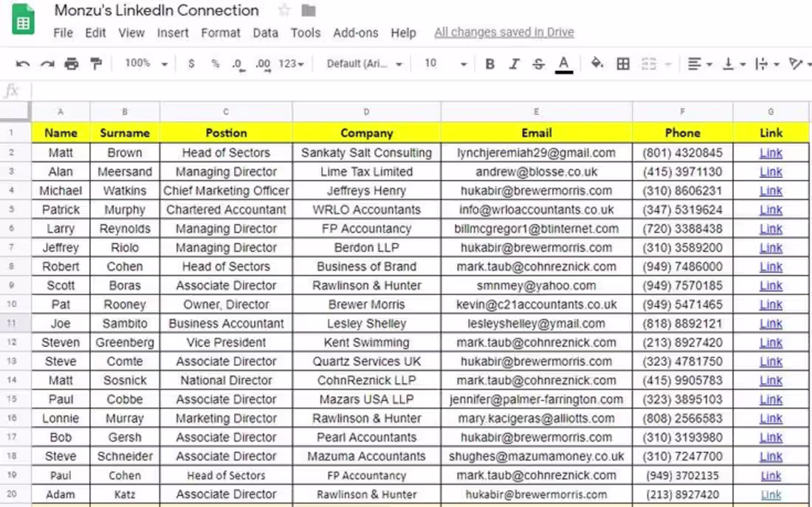812x507 pixels.
Task: Open the text color picker
Action: tap(564, 64)
